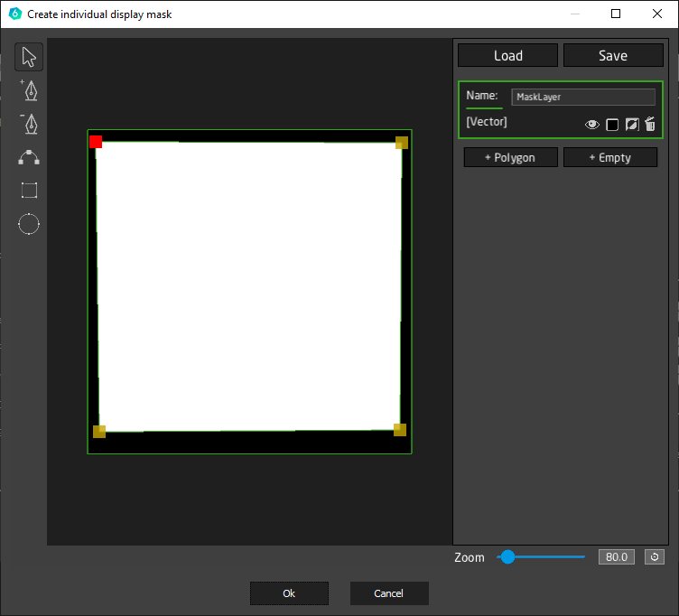Click the Load button
Screen dimensions: 679x616
[508, 55]
